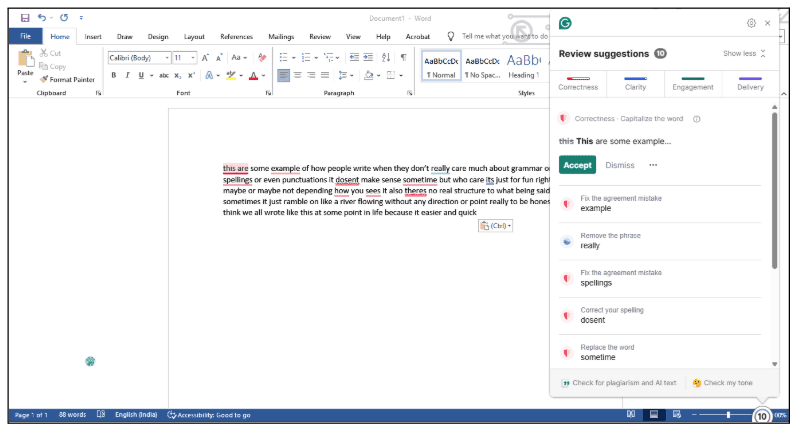Screen dimensions: 796x430
Task: Sort text A to Z
Action: click(386, 57)
